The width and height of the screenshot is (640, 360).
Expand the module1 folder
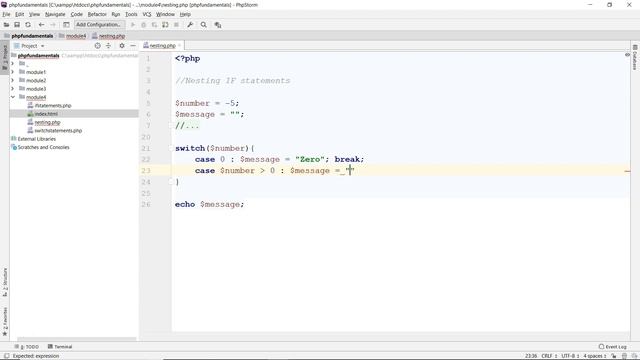click(x=13, y=72)
